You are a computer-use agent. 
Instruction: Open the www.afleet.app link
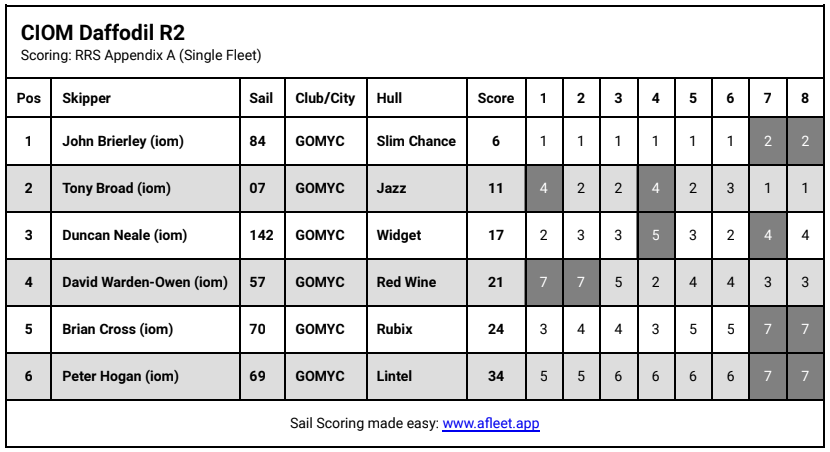(x=491, y=424)
